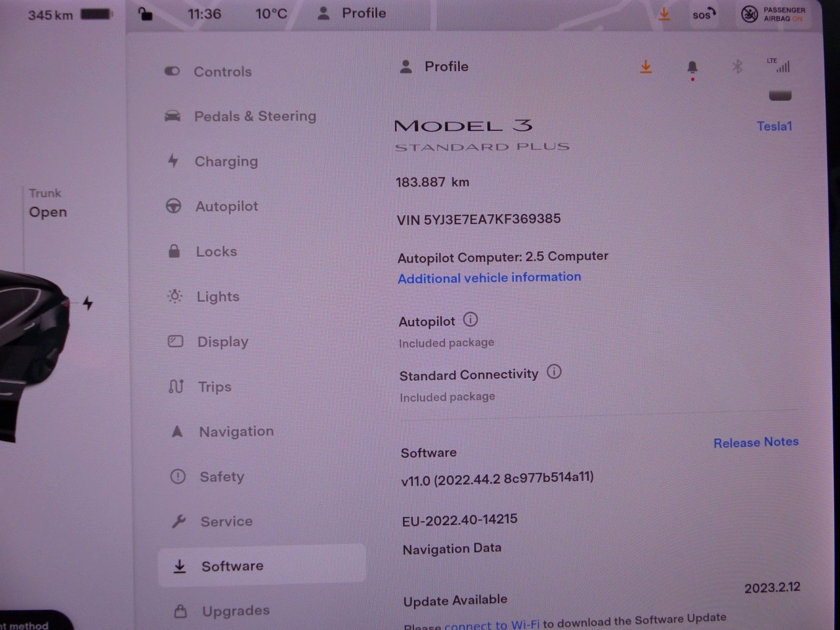The image size is (840, 630).
Task: Click the Navigation arrow icon
Action: tap(177, 432)
